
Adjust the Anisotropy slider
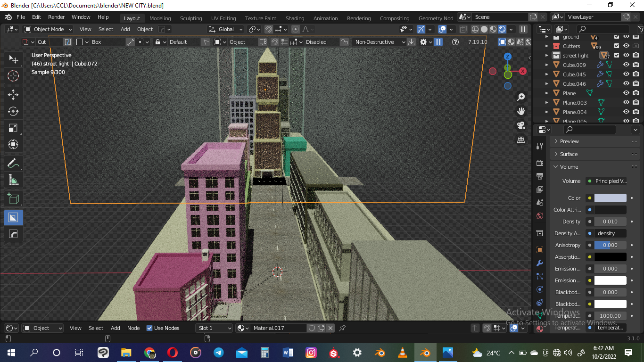click(x=611, y=245)
